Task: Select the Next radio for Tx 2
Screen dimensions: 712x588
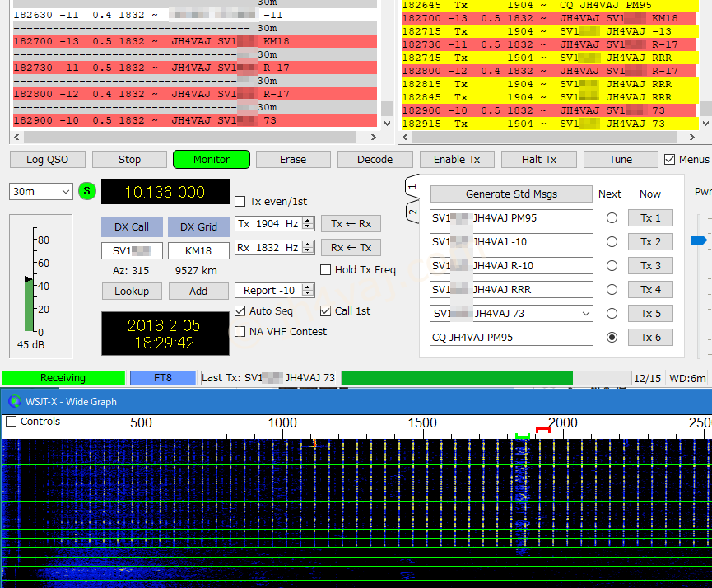Action: 612,242
